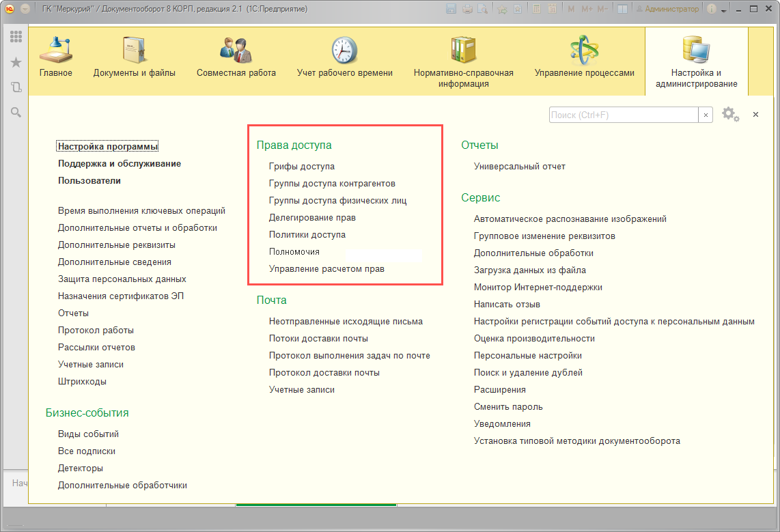This screenshot has width=780, height=532.
Task: Open Делегирование прав
Action: click(312, 217)
